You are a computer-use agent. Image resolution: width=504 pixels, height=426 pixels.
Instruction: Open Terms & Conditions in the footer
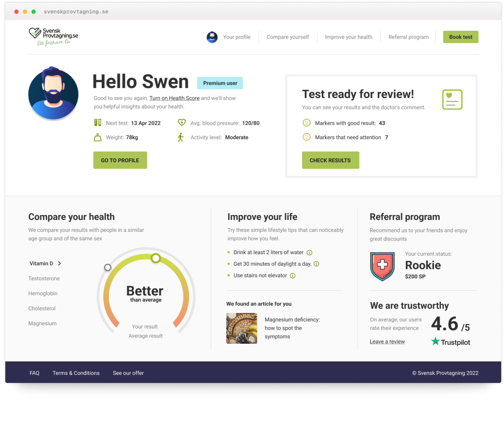[x=76, y=373]
